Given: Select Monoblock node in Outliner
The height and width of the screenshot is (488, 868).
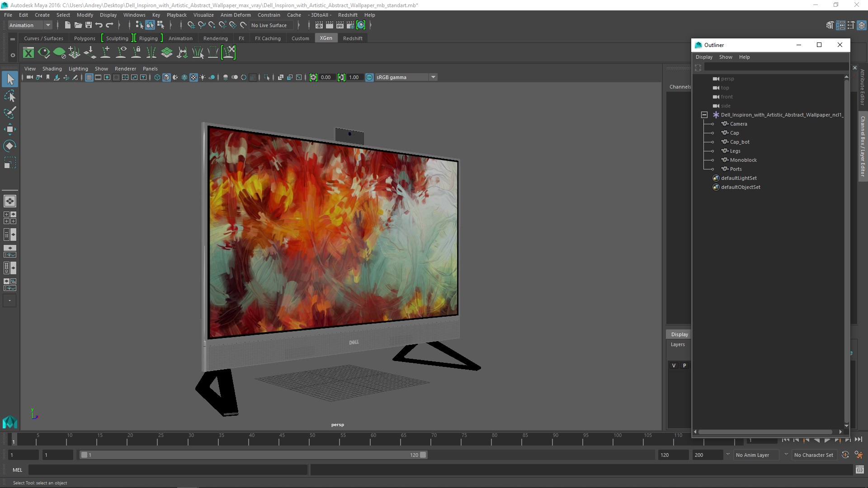Looking at the screenshot, I should coord(743,160).
